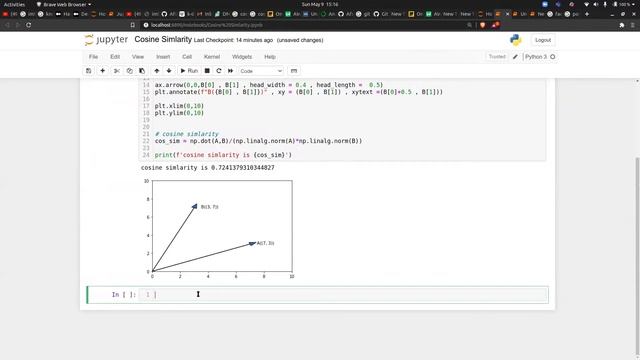Open the File menu
640x360 pixels.
coord(93,57)
